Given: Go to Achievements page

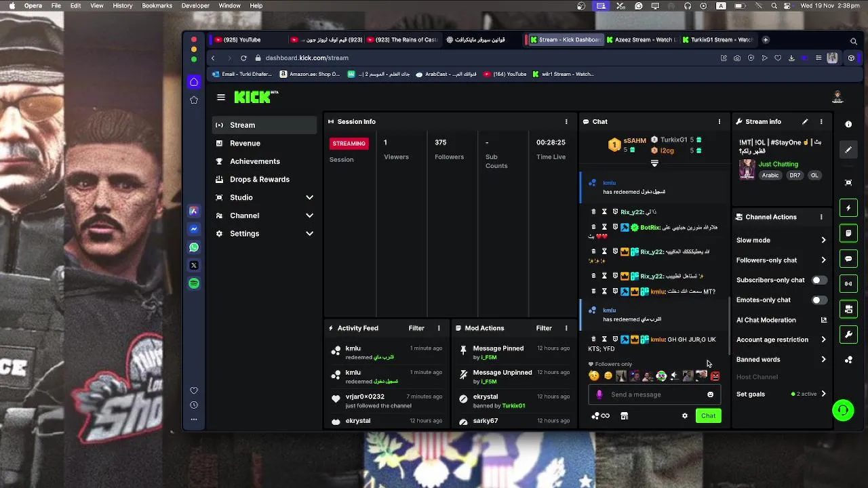Looking at the screenshot, I should (x=264, y=161).
